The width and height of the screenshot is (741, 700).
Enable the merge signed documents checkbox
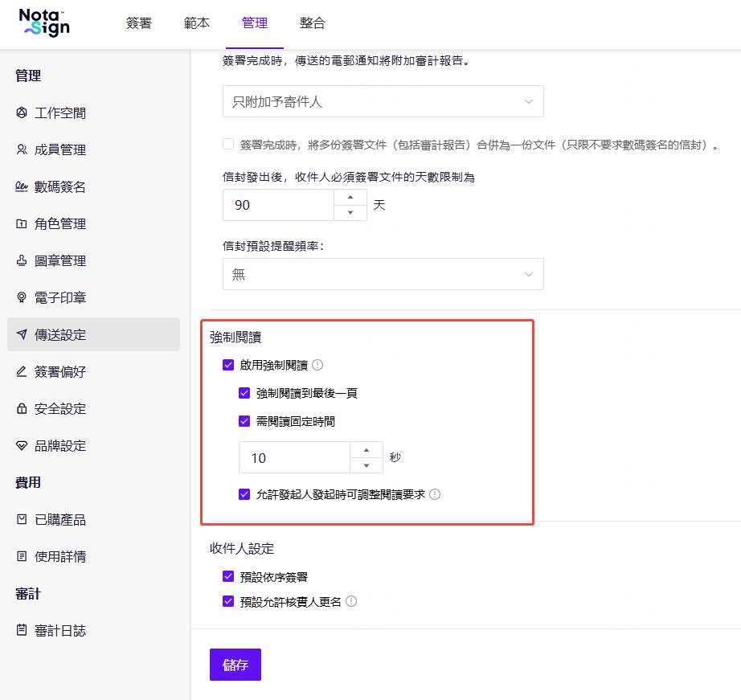[x=228, y=144]
